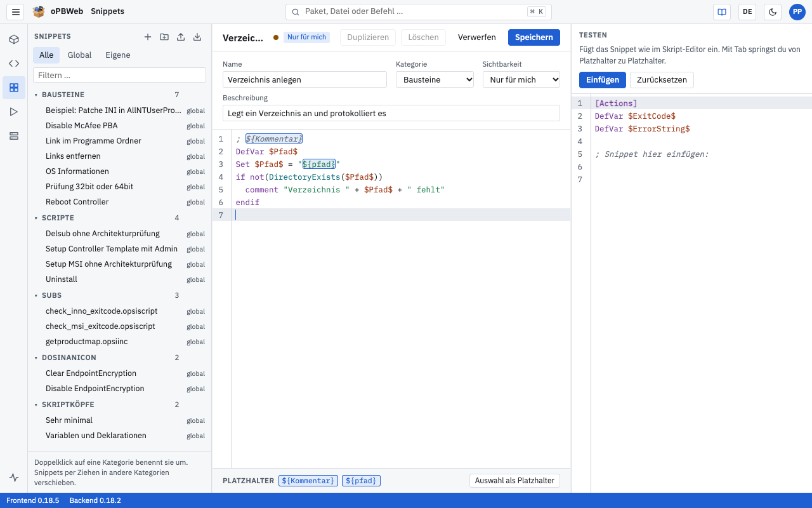Open the hamburger main menu
The width and height of the screenshot is (812, 508).
[x=16, y=11]
